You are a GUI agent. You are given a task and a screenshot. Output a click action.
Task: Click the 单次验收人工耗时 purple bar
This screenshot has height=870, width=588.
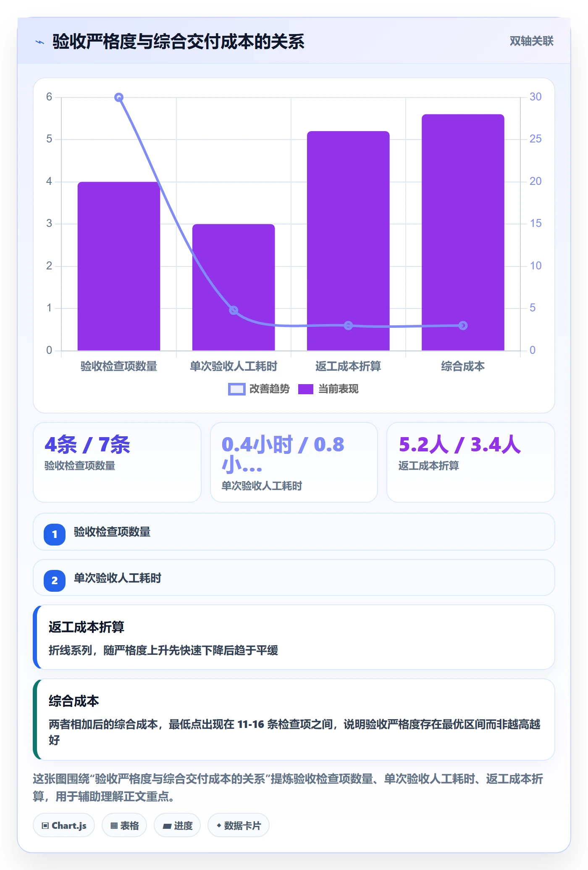[x=234, y=287]
